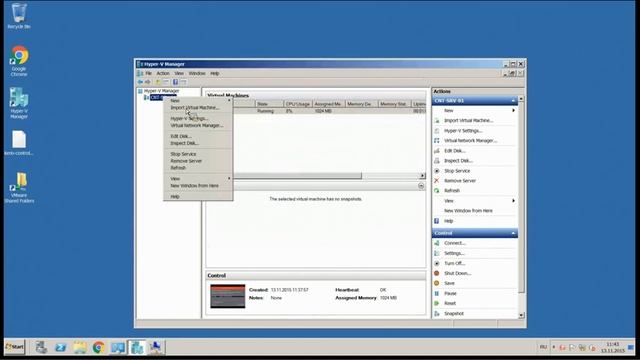Click Settings link under Control in Actions pane
Screen dimensions: 640x360
454,253
